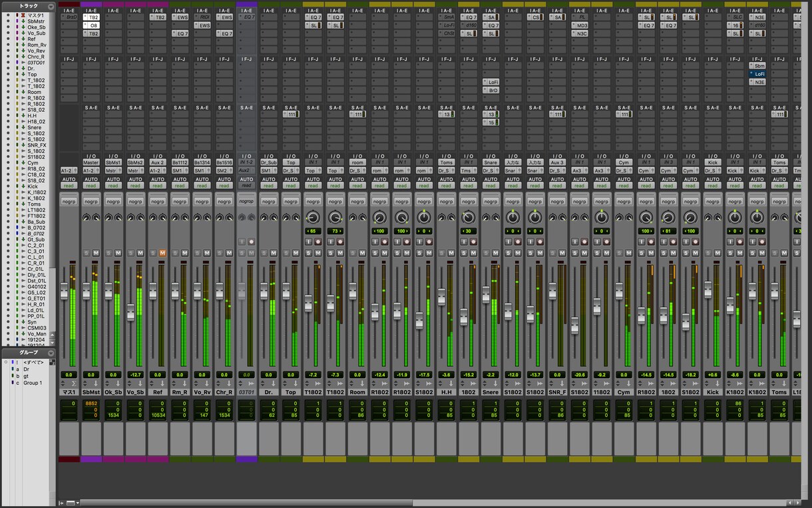The image size is (812, 508).
Task: Open the RtDI insert on Vo_Rv strip
Action: click(202, 17)
